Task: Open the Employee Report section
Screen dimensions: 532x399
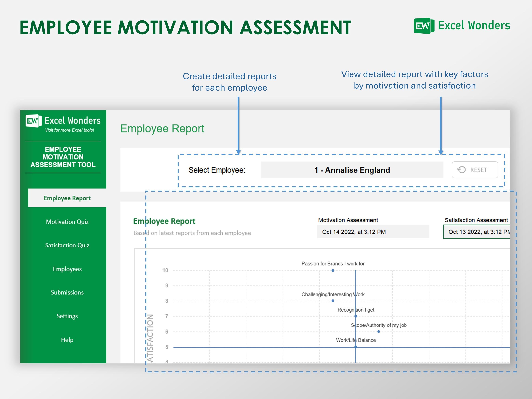Action: click(x=67, y=198)
